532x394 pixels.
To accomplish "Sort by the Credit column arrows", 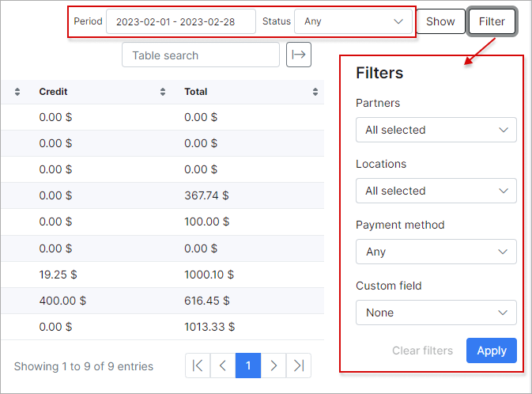I will [163, 92].
